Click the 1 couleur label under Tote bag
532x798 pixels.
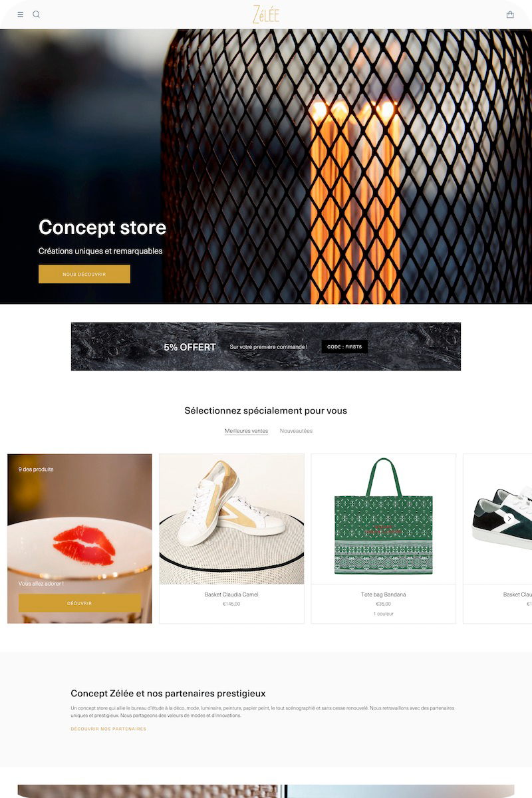pyautogui.click(x=384, y=614)
